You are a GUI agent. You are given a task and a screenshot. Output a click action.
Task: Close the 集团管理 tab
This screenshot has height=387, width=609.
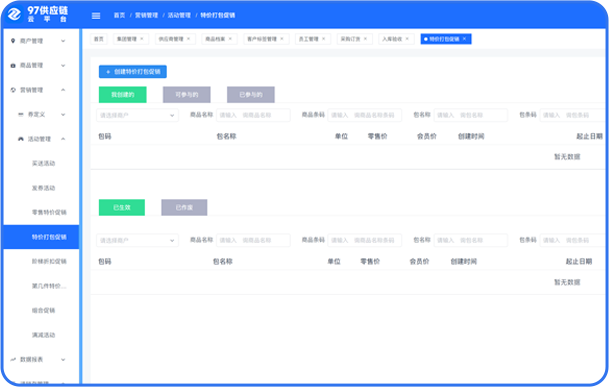[x=142, y=39]
